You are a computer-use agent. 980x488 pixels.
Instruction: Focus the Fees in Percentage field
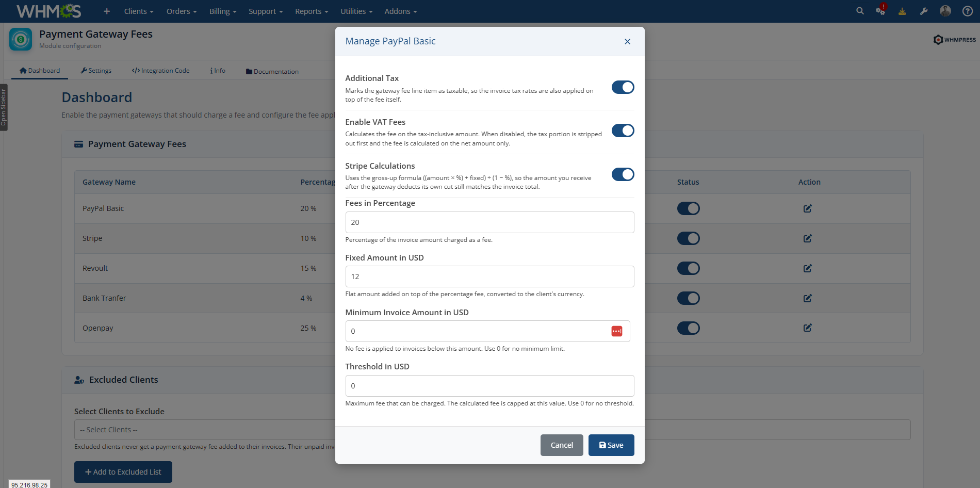[x=489, y=222]
